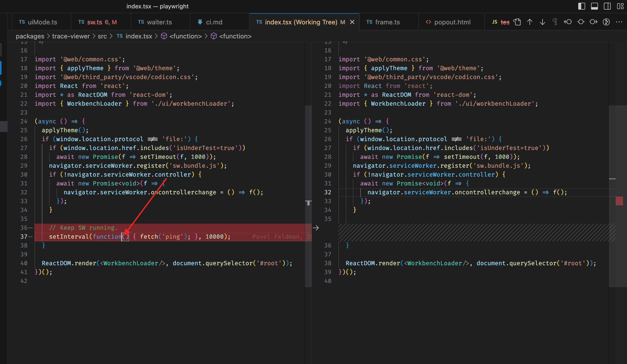Click right pane line number 32

coord(328,192)
